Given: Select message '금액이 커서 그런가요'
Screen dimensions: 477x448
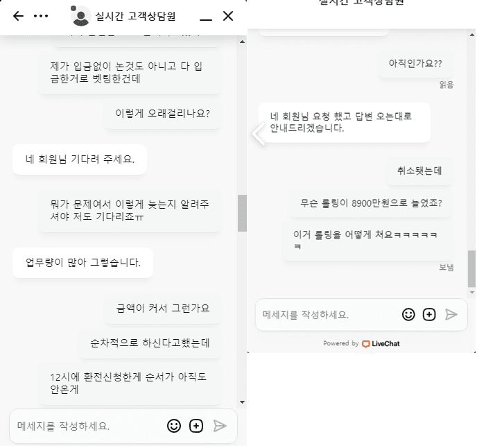Looking at the screenshot, I should pyautogui.click(x=162, y=309).
